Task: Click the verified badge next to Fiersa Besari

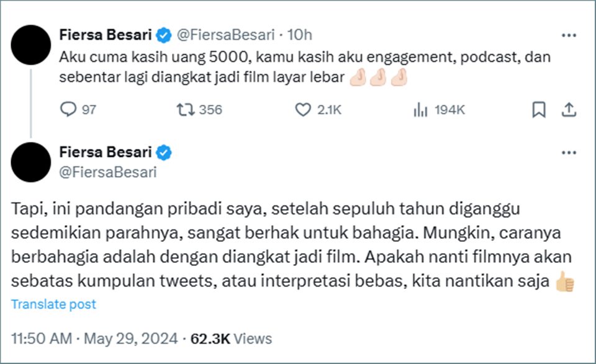Action: click(163, 35)
